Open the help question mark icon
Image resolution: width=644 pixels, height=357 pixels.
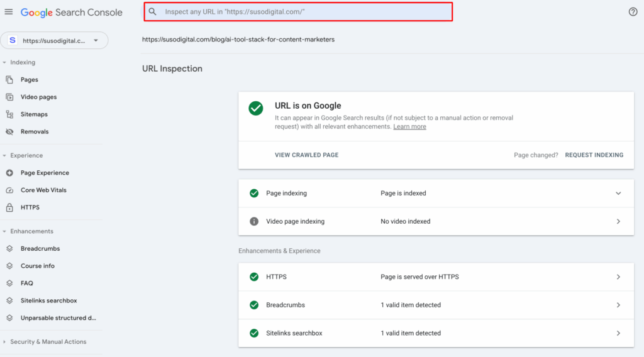[x=633, y=12]
